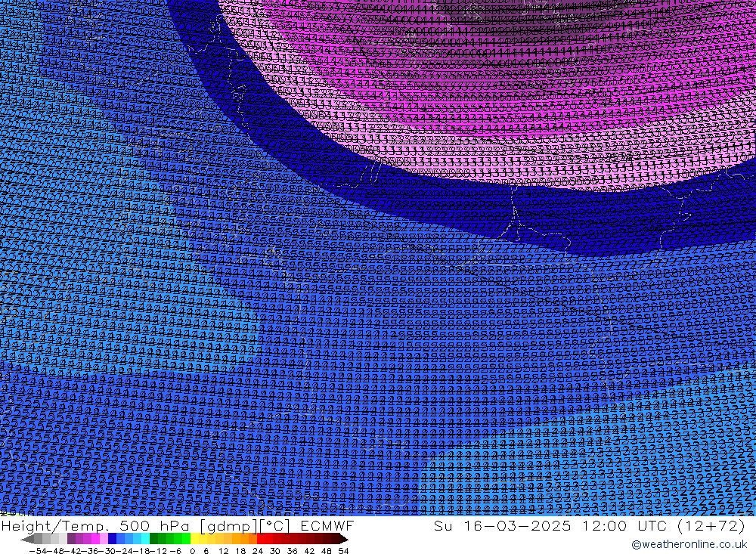Click the 'Su 16-03-2025' date text
The height and width of the screenshot is (554, 756).
pos(502,525)
